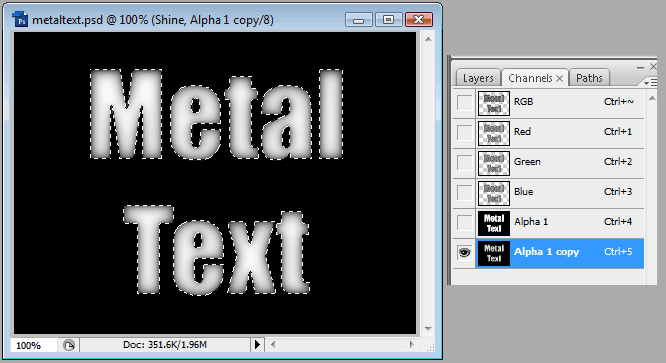Click the Ctrl+~ shortcut label

pos(619,102)
